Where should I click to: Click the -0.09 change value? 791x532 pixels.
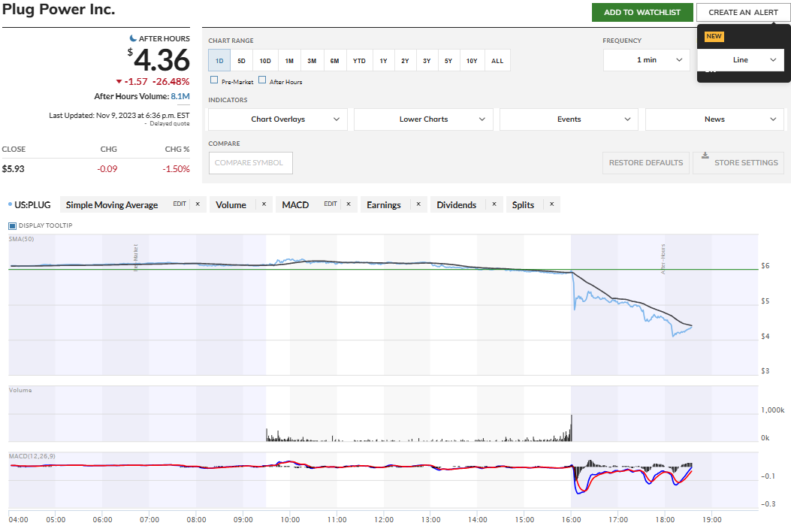(107, 169)
